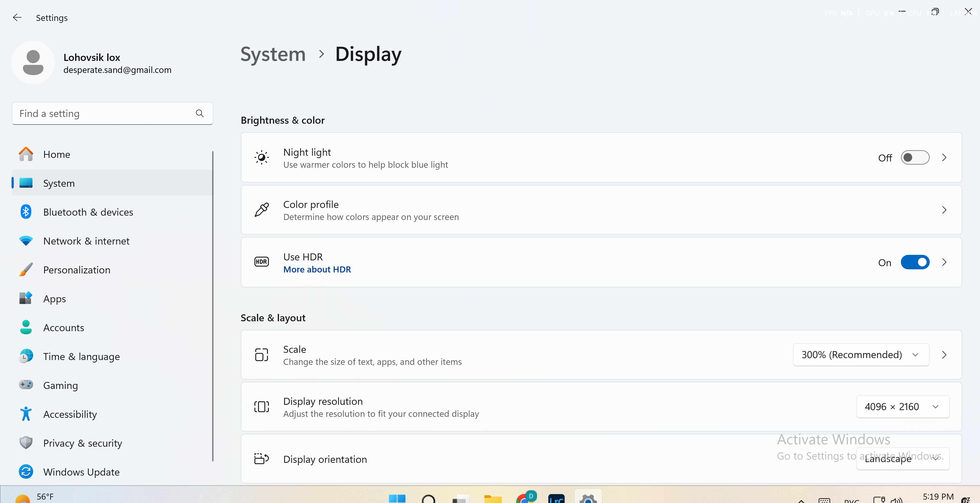
Task: Click the Color profile eyedropper icon
Action: [261, 210]
